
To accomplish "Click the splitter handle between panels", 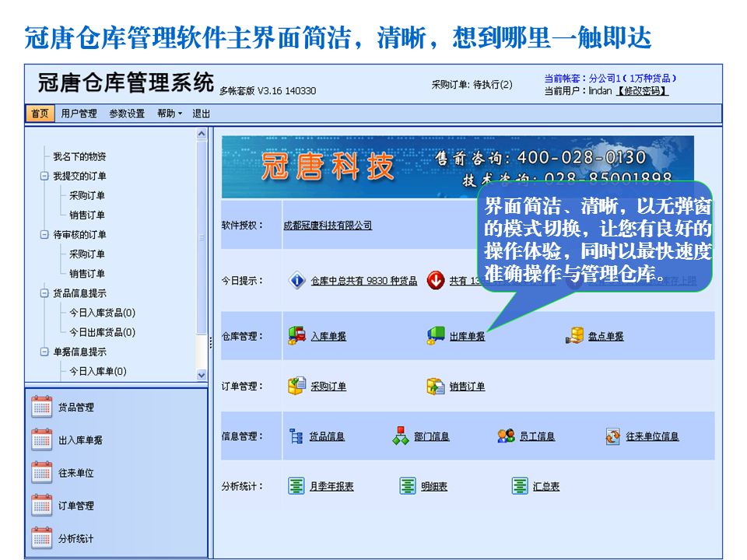I will tap(211, 343).
